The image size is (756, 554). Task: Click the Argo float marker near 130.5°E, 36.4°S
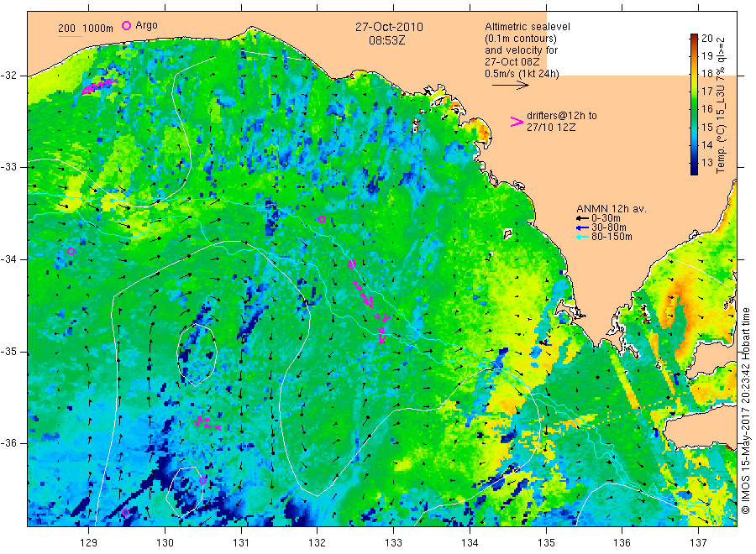pyautogui.click(x=203, y=480)
